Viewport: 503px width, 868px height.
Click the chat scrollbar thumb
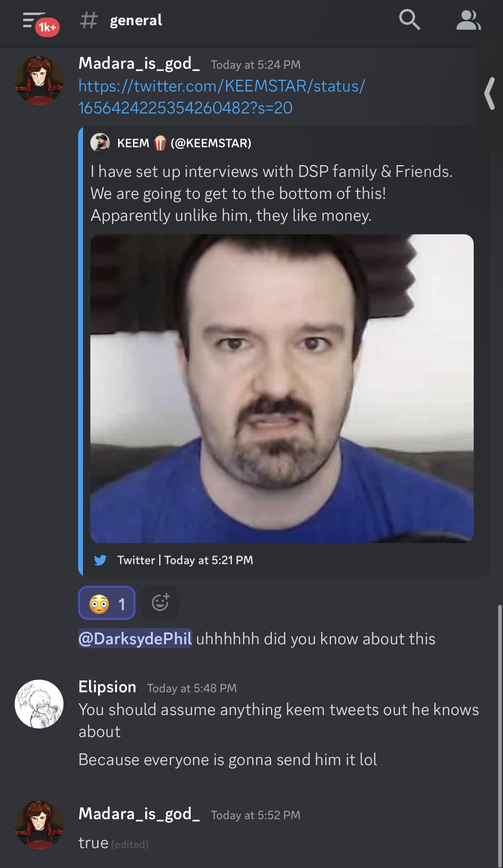coord(500,735)
